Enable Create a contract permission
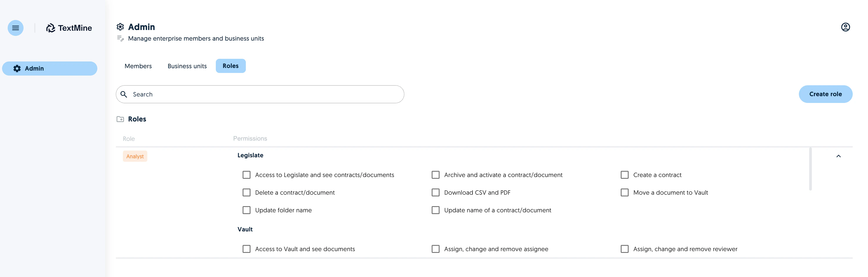 tap(624, 175)
